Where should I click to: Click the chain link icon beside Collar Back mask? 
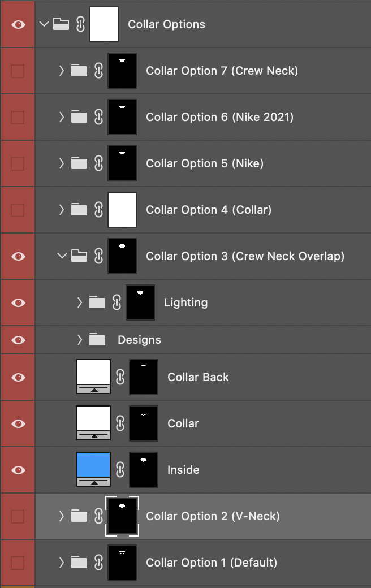[120, 377]
